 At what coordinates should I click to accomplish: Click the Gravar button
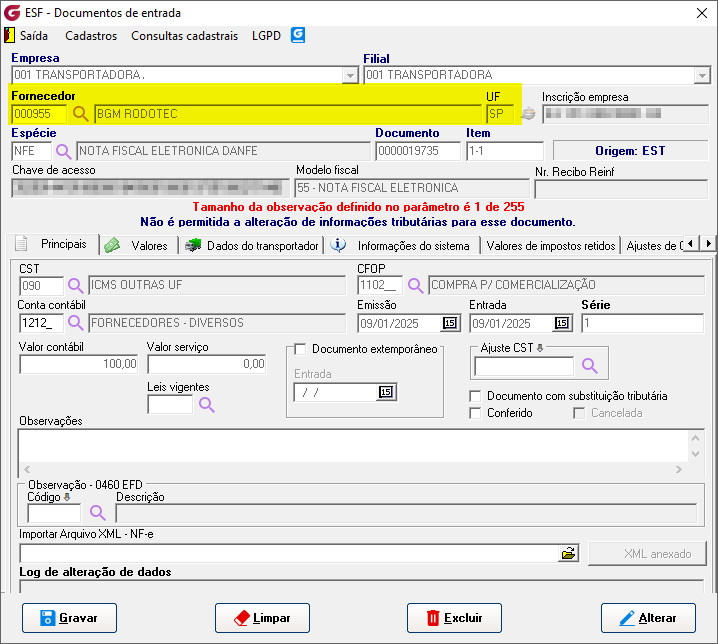pos(69,618)
